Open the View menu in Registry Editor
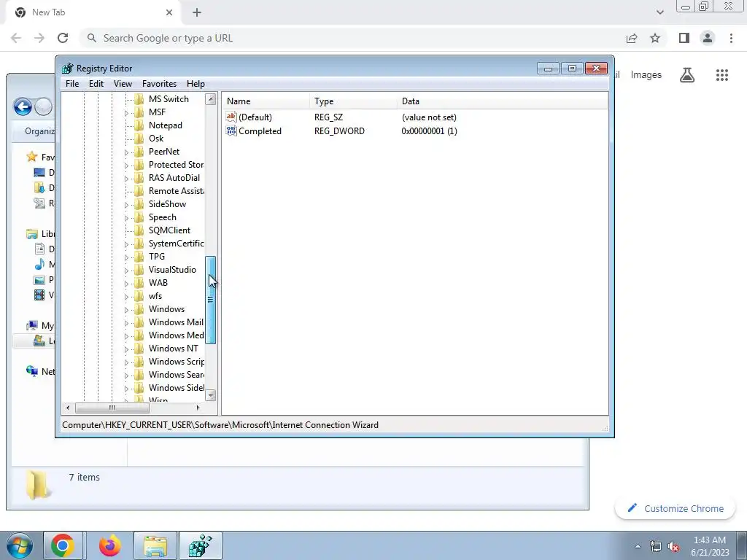This screenshot has height=560, width=747. pos(123,83)
